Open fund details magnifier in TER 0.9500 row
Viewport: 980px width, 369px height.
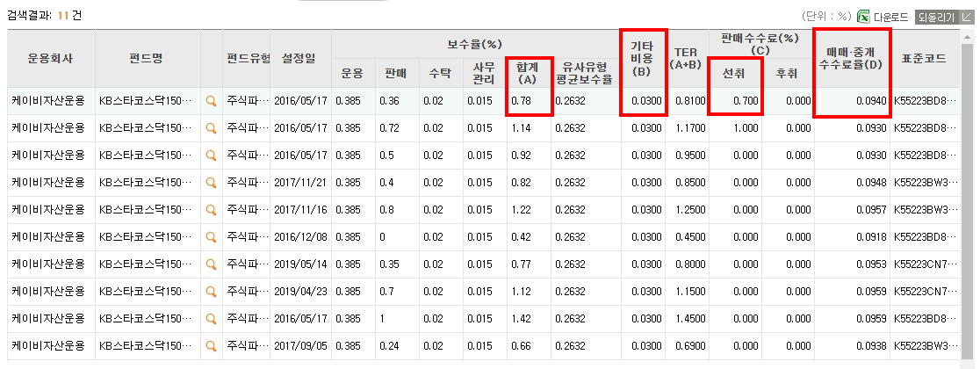click(x=212, y=156)
